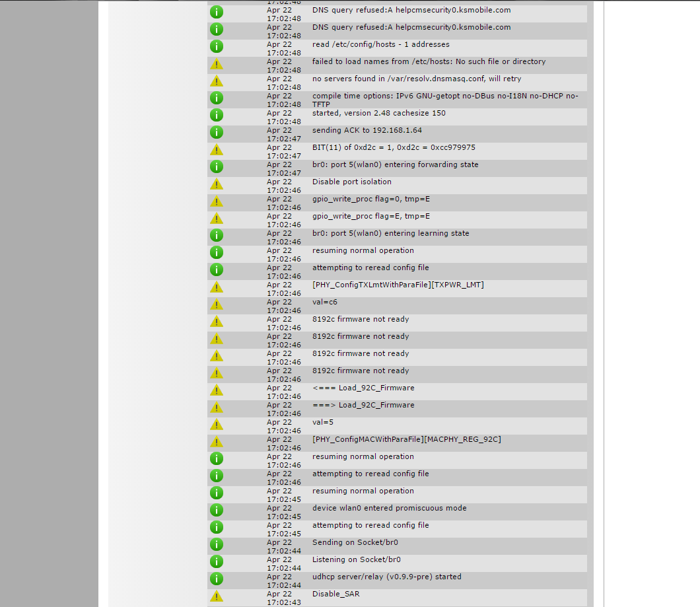
Task: Click info icon for 'wlan0 entered promiscuous mode'
Action: tap(217, 510)
